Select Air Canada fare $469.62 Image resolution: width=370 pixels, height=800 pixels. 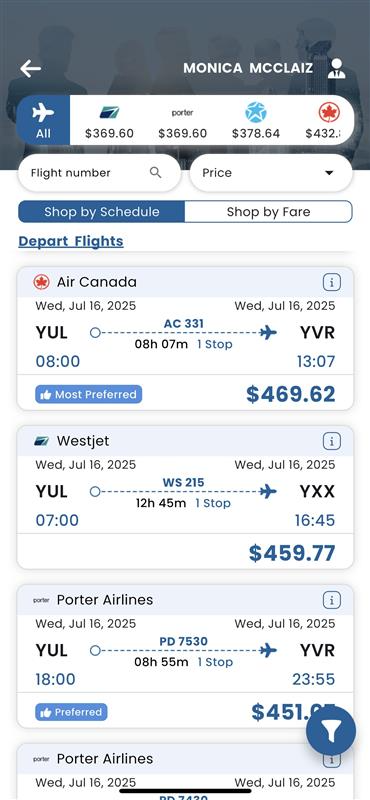click(291, 394)
